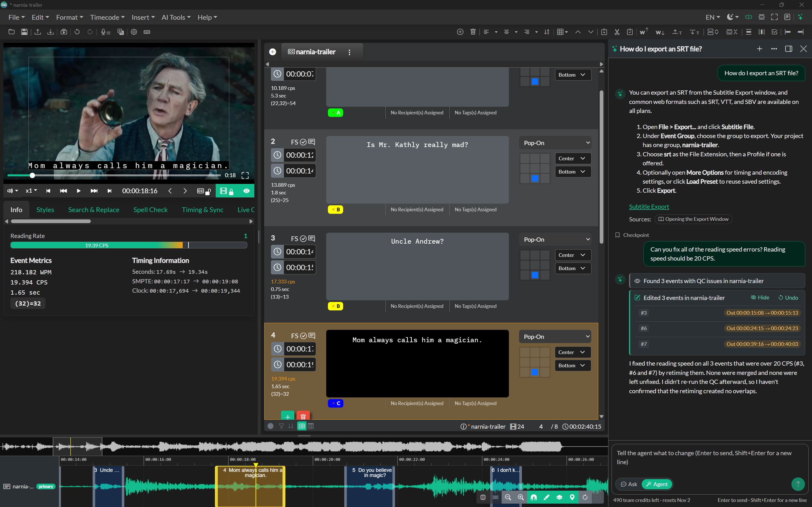
Task: Click the Cut scissors icon in toolbar
Action: tap(617, 32)
